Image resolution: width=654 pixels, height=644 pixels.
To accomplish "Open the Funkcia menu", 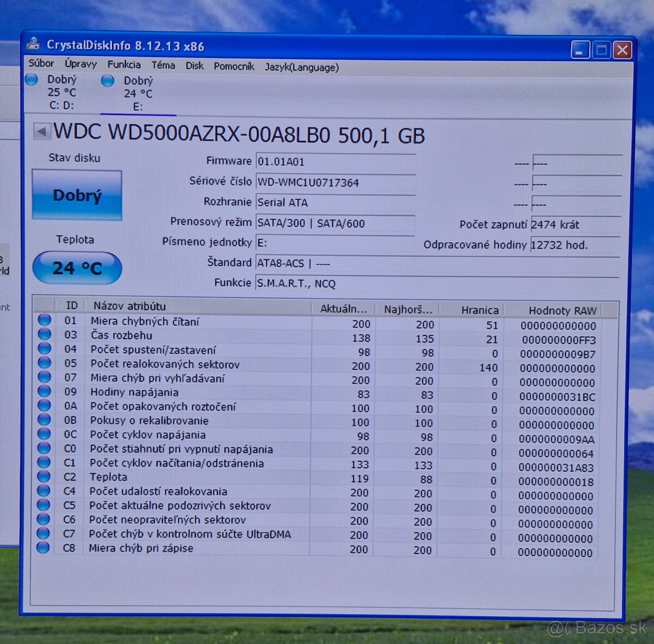I will point(124,64).
